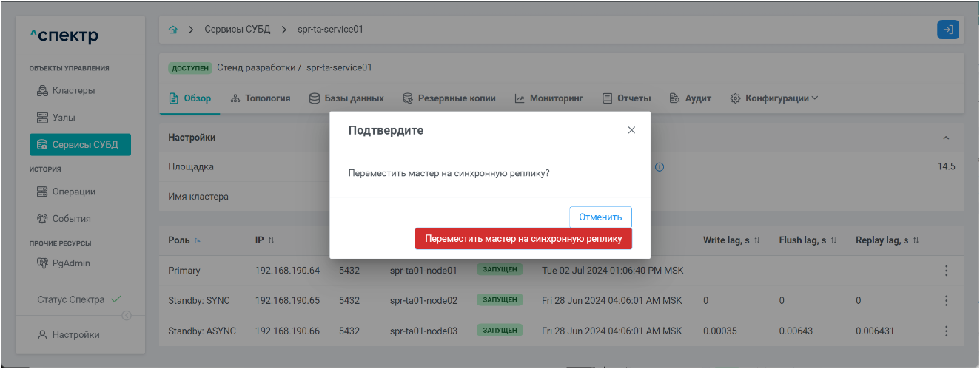Click ЗАПУЩЕН badge in spr-ta01-node03 row
The width and height of the screenshot is (980, 369).
point(500,330)
